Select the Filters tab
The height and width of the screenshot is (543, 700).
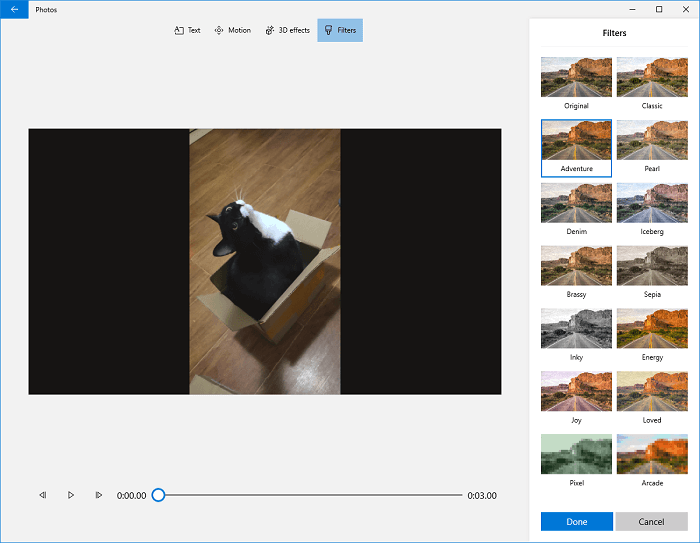tap(340, 30)
